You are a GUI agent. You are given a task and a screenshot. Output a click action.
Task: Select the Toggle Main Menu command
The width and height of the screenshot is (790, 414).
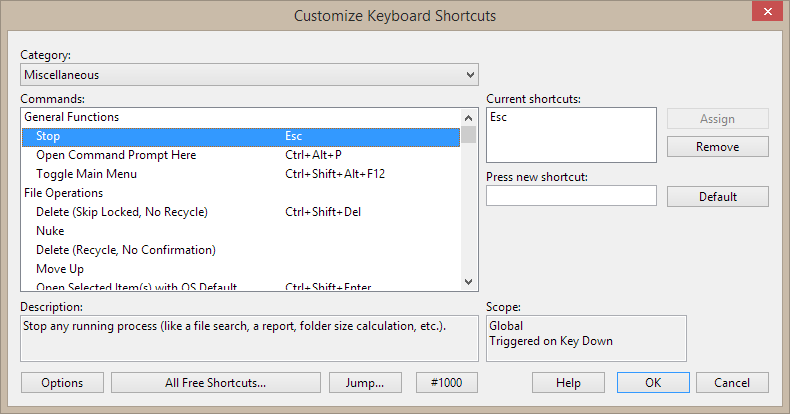(86, 174)
